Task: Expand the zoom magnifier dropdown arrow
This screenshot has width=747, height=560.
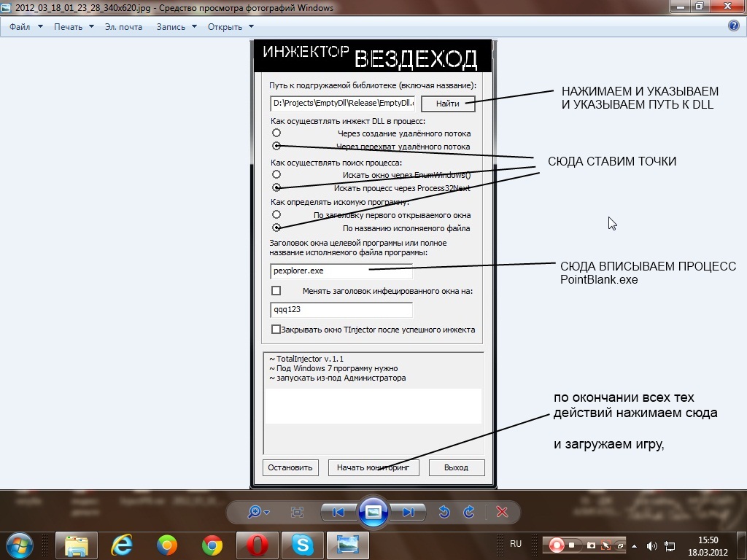Action: coord(267,513)
